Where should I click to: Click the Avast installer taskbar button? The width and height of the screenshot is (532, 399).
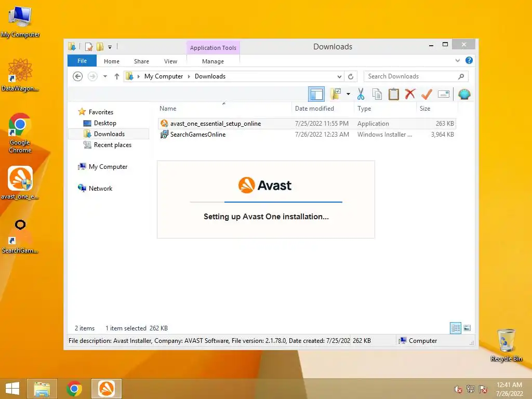[x=106, y=389]
